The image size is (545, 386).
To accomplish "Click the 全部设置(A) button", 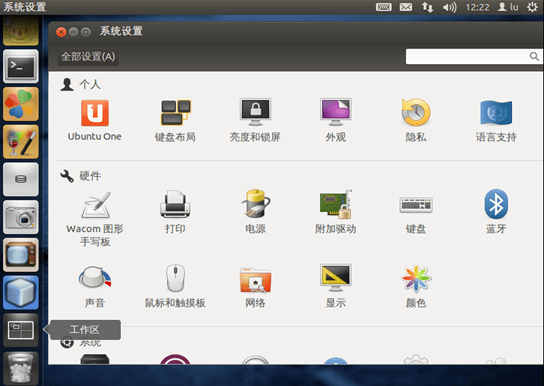I will [x=88, y=56].
